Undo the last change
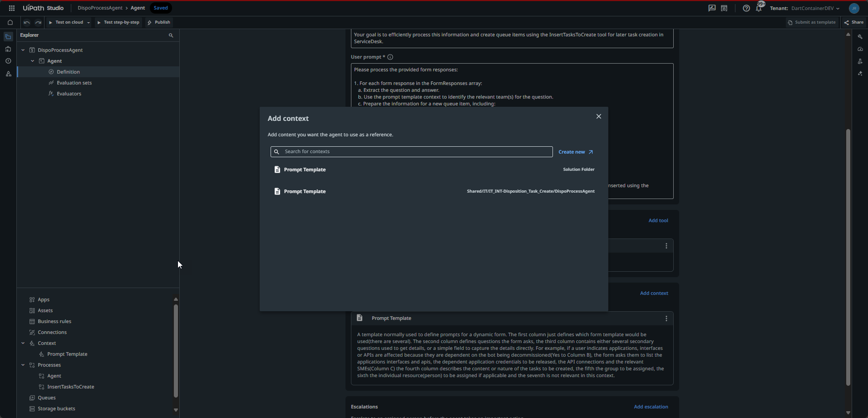Image resolution: width=868 pixels, height=418 pixels. pos(27,22)
